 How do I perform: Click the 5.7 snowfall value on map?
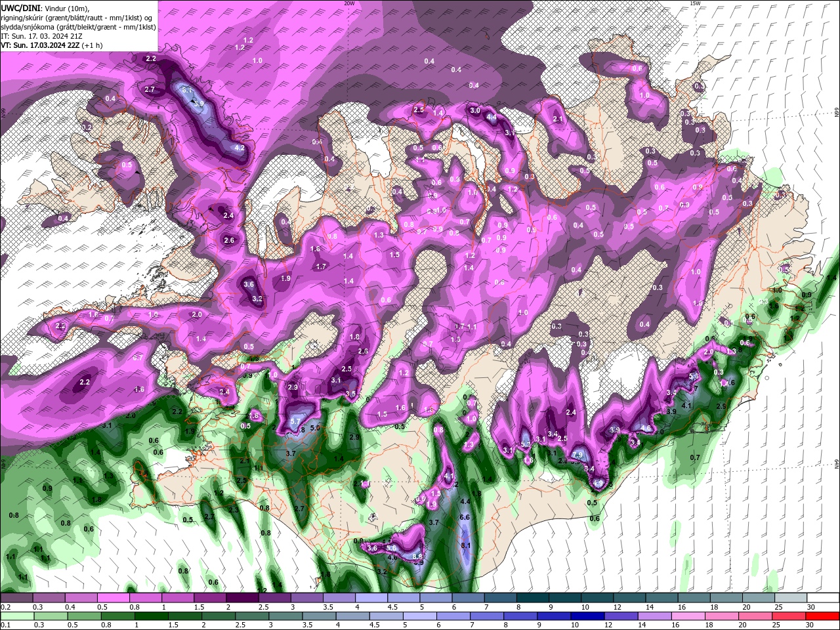(x=295, y=421)
